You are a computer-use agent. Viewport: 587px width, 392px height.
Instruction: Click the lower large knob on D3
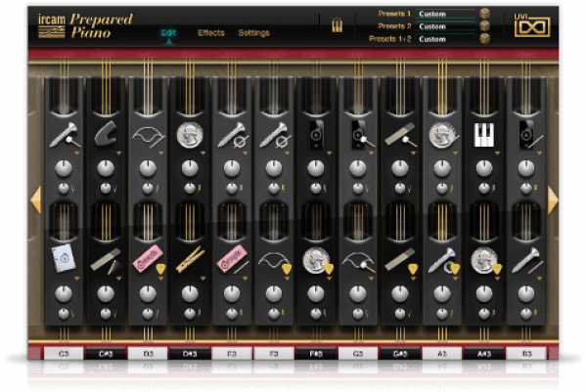pos(148,294)
